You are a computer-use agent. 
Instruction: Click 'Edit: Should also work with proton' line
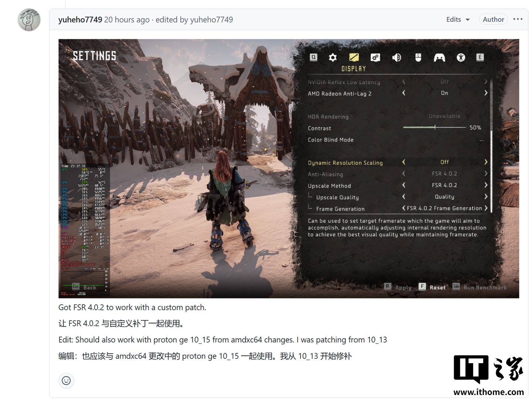(x=222, y=339)
